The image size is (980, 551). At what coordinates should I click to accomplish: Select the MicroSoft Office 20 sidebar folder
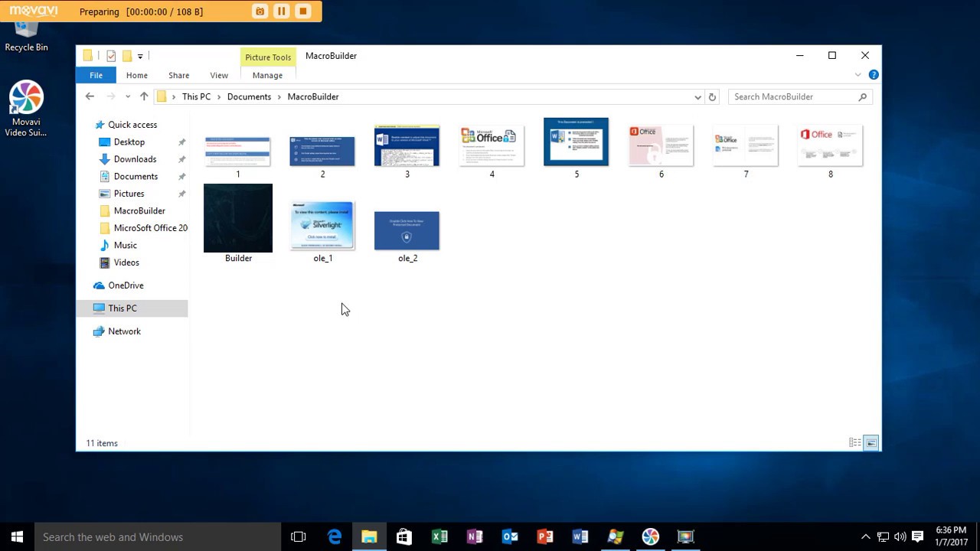[x=150, y=228]
